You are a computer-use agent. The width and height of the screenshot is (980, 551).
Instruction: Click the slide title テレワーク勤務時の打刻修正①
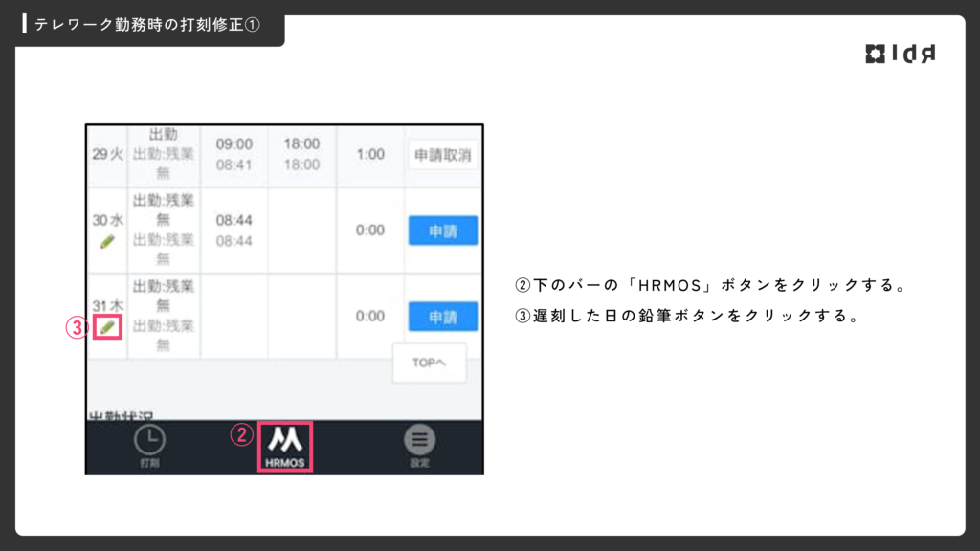click(x=146, y=25)
